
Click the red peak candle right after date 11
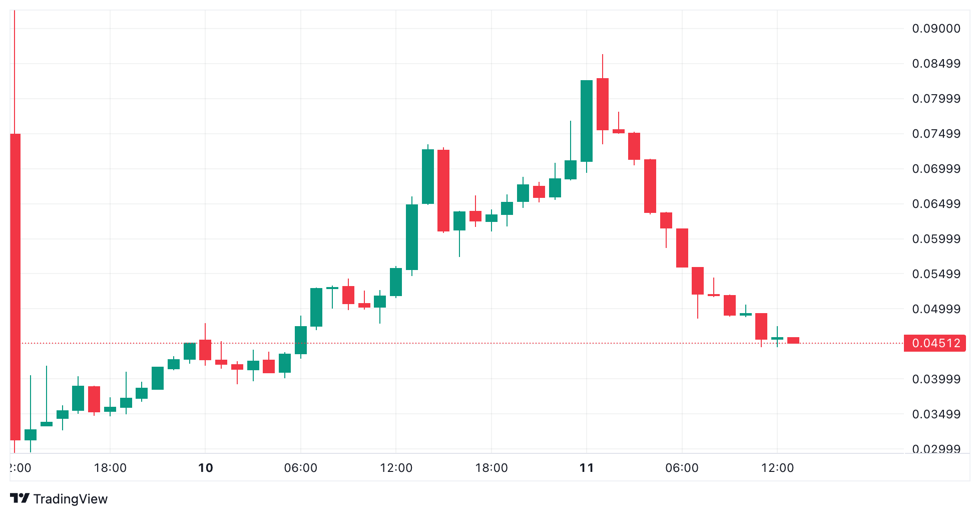point(603,104)
